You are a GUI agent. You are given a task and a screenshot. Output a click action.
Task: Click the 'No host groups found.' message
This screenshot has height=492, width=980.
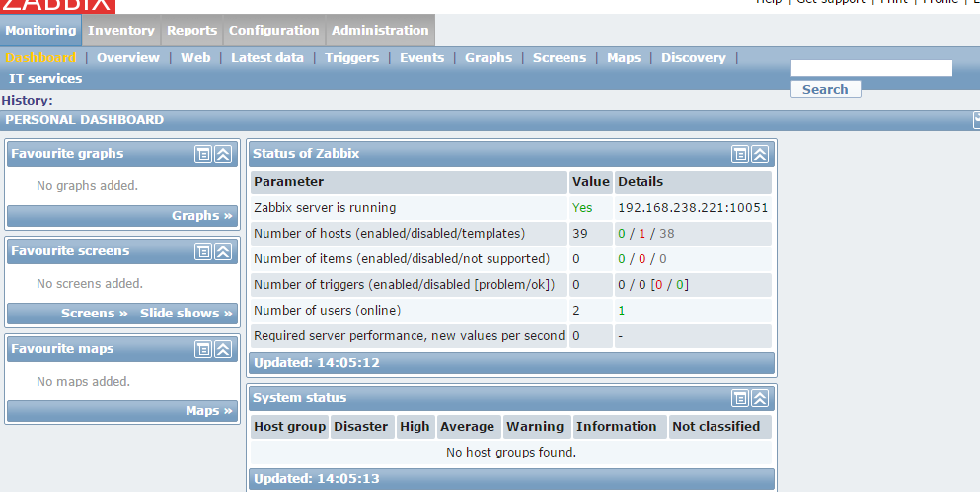(x=511, y=452)
